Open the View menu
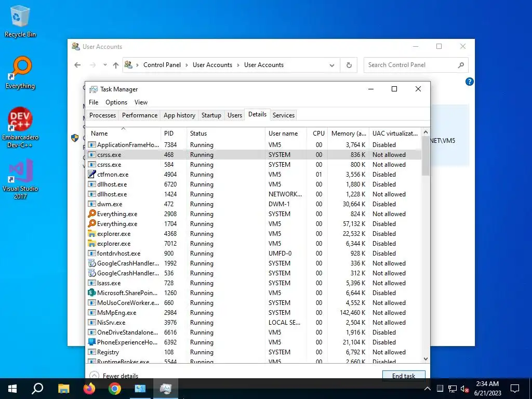This screenshot has width=532, height=399. [x=141, y=102]
